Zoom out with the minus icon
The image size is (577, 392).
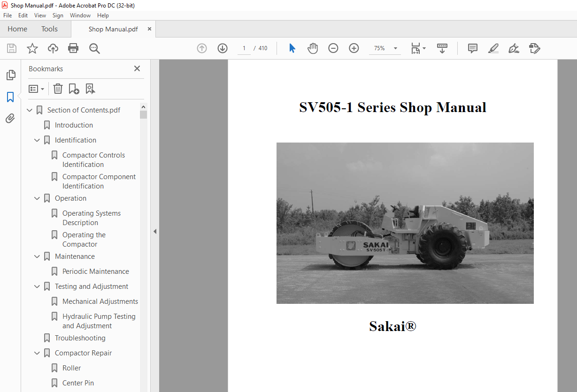[333, 48]
